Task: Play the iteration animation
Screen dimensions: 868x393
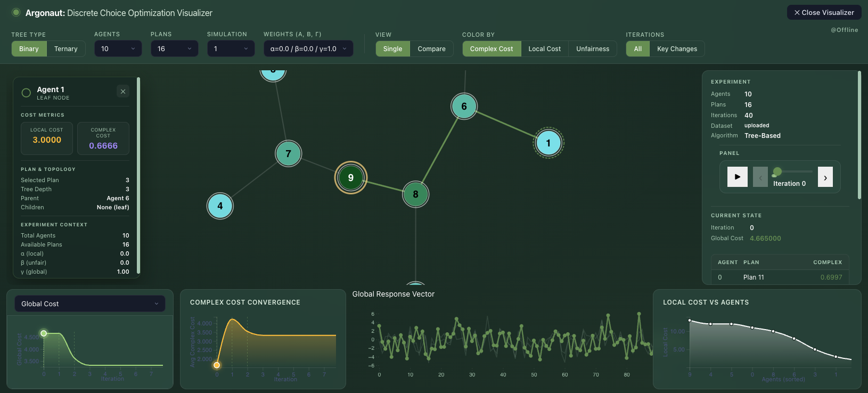Action: tap(738, 177)
